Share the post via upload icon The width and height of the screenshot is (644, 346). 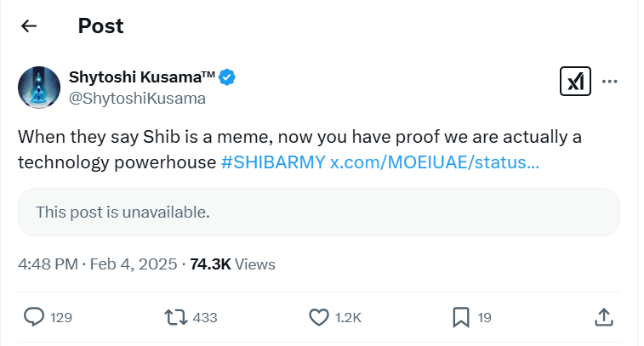[602, 317]
